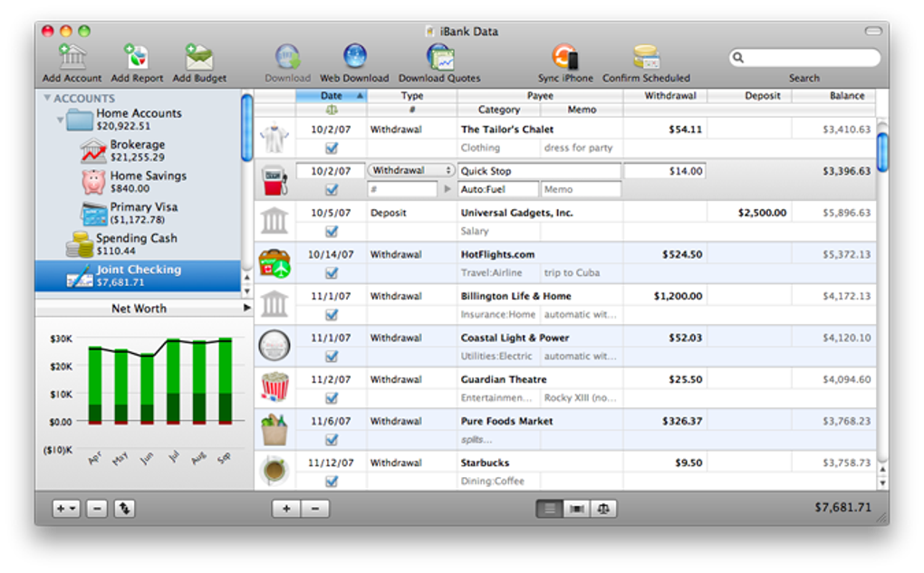Toggle cleared checkbox for Coastal Light & Power
The height and width of the screenshot is (573, 924).
[332, 357]
